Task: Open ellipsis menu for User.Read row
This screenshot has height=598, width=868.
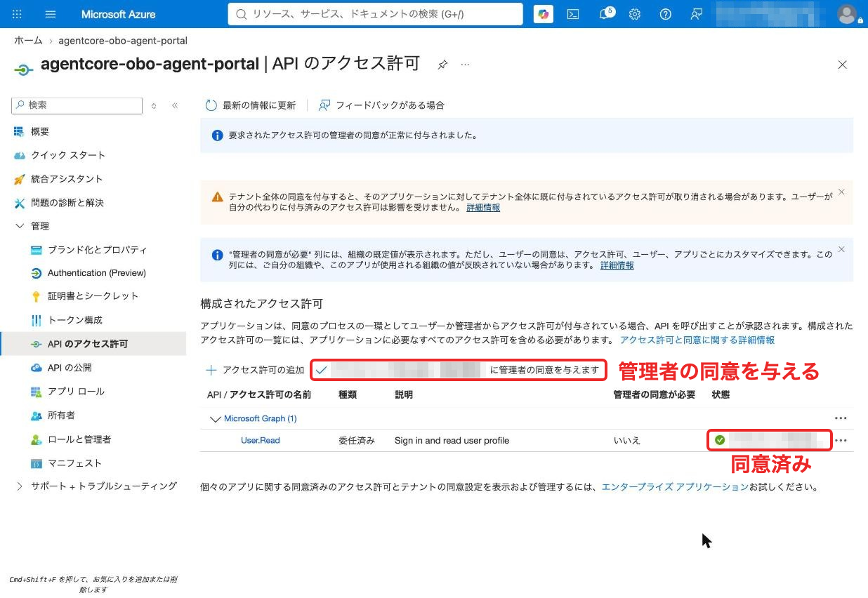Action: (841, 441)
